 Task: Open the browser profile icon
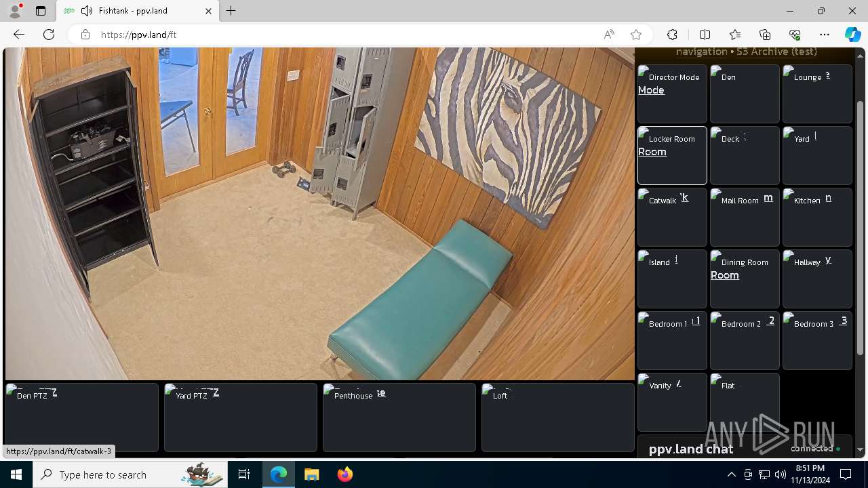(15, 11)
